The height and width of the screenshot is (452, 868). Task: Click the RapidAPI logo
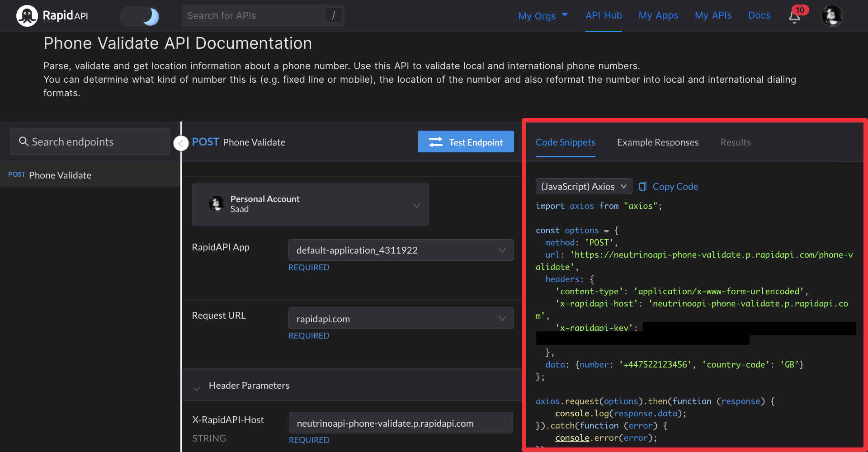(52, 16)
